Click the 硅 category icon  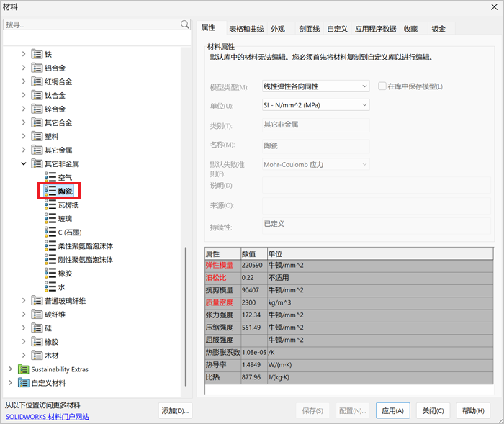pyautogui.click(x=37, y=328)
